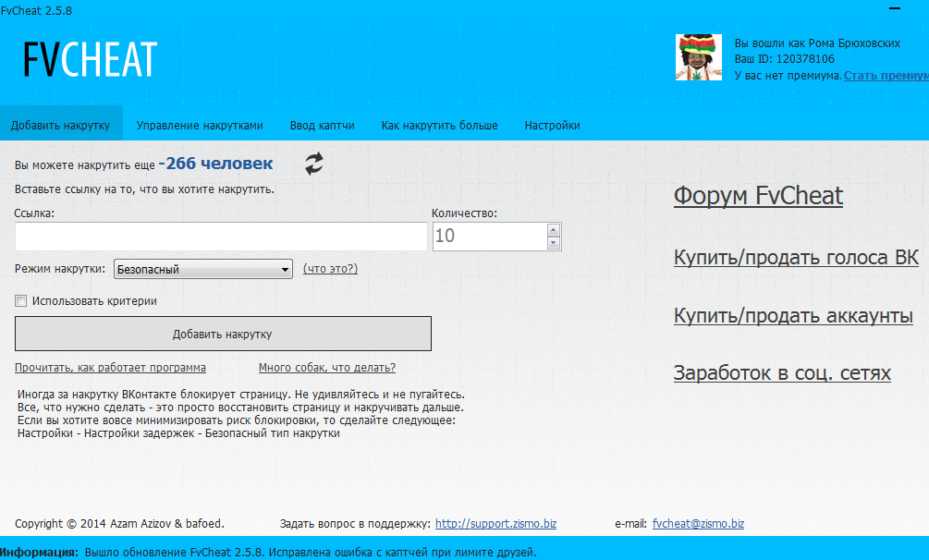The height and width of the screenshot is (560, 929).
Task: Open Прочитать, как работает программа link
Action: tap(110, 368)
